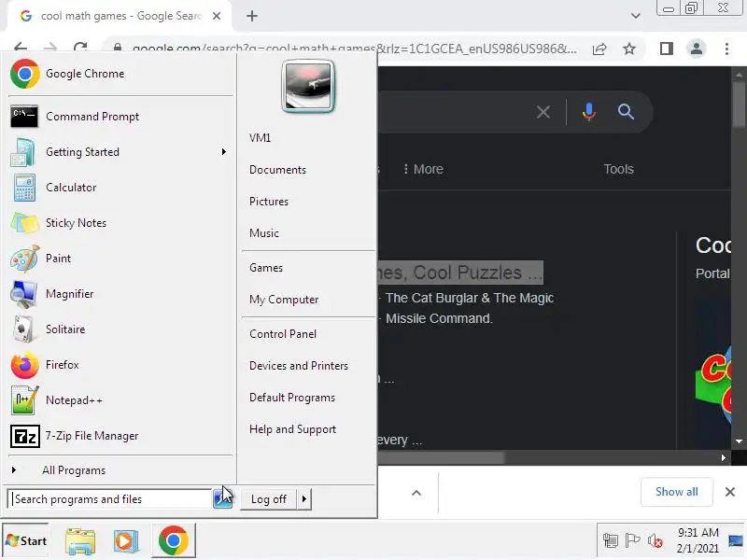Open Control Panel

tap(283, 334)
